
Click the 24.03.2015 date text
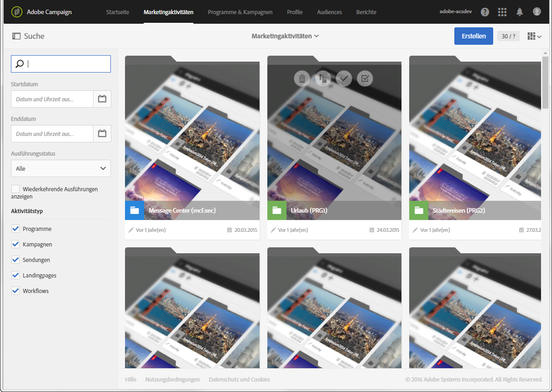[388, 230]
